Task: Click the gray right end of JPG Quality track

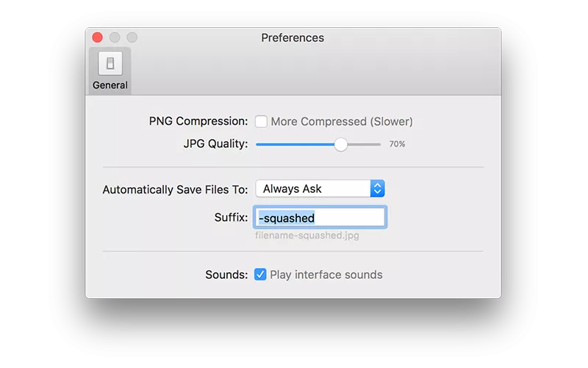Action: (364, 144)
